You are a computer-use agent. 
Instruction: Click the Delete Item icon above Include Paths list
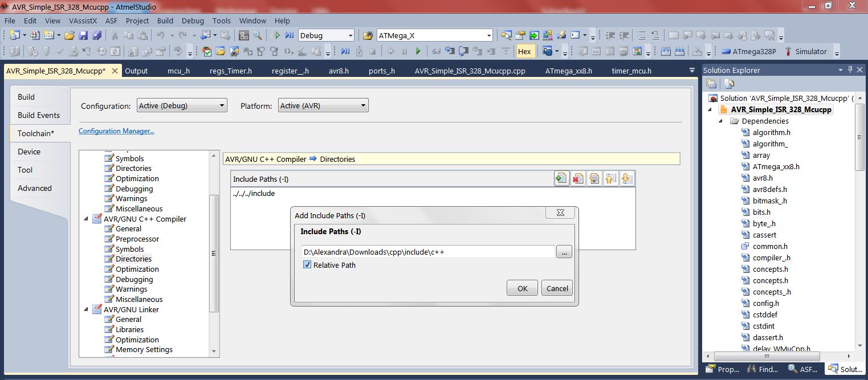[x=578, y=178]
